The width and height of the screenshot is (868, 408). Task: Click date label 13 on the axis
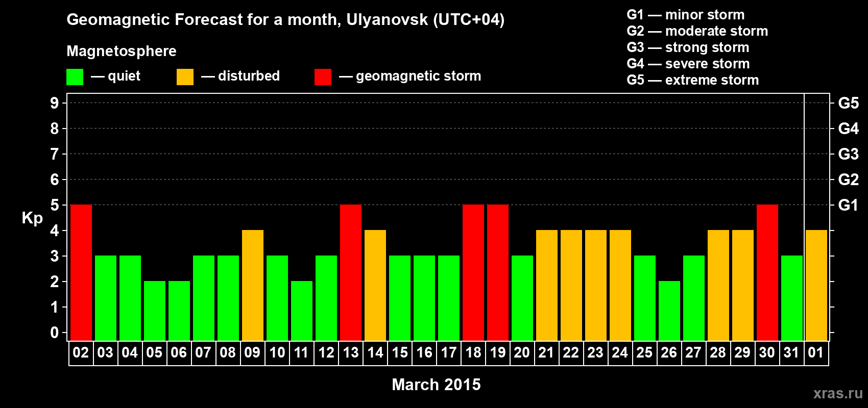coord(351,353)
